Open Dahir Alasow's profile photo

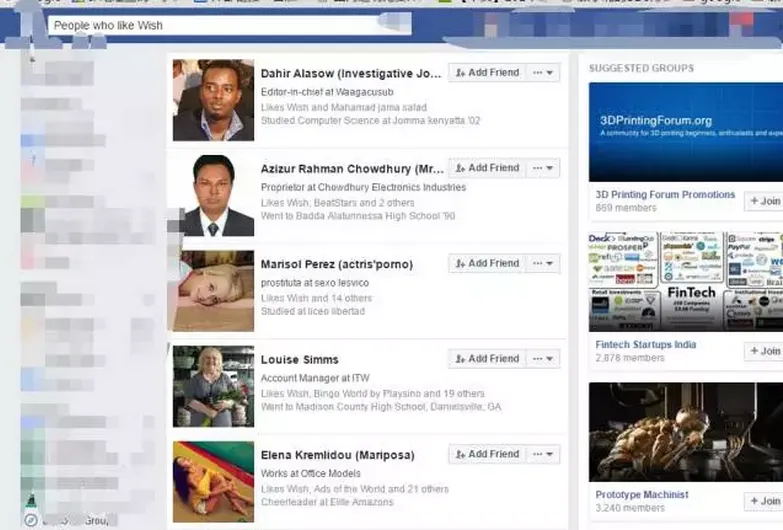(213, 100)
